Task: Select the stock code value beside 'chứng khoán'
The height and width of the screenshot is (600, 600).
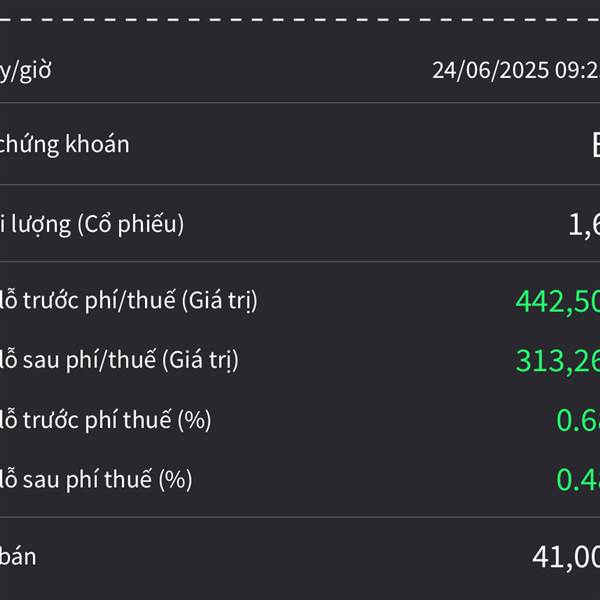Action: pyautogui.click(x=596, y=145)
